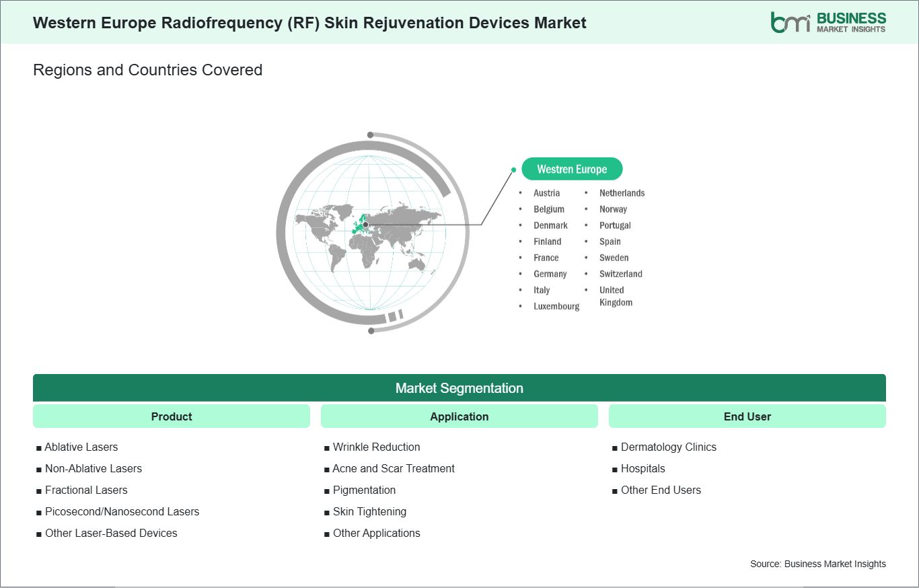The image size is (919, 588).
Task: Click 'Skin Tightening' application item
Action: coord(369,511)
